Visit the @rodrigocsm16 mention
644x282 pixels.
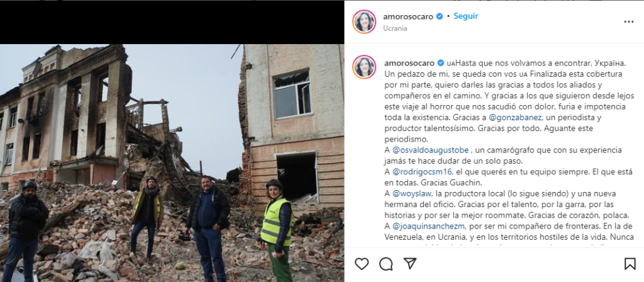pyautogui.click(x=422, y=171)
